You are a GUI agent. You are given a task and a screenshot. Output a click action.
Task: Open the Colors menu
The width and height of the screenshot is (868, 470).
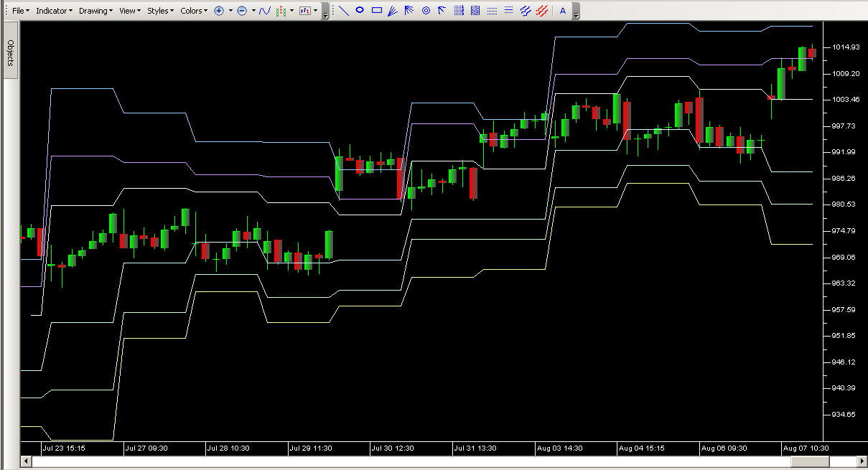coord(193,11)
